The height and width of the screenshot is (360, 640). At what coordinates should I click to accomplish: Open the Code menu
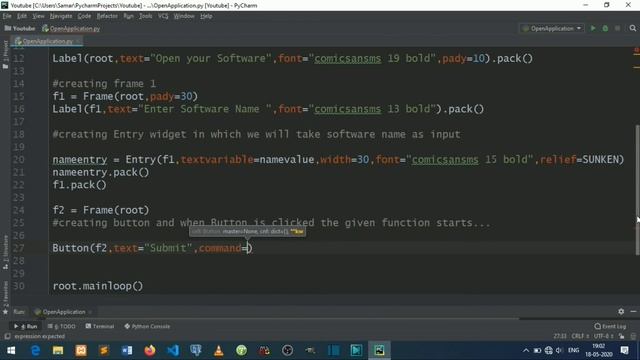pos(84,16)
